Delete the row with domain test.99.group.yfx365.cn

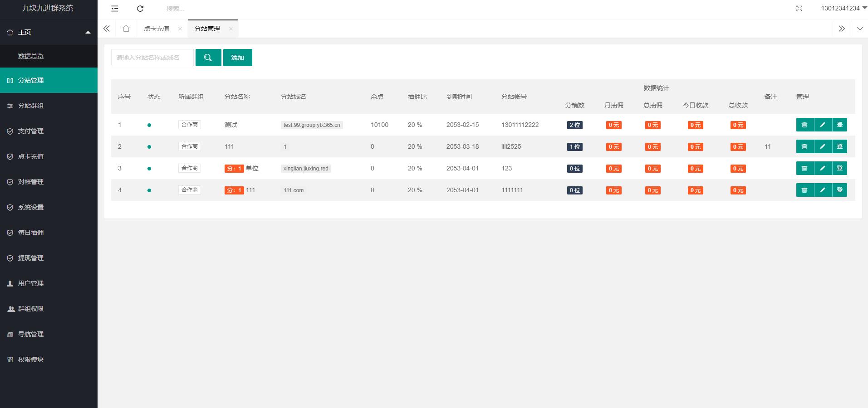(x=804, y=125)
